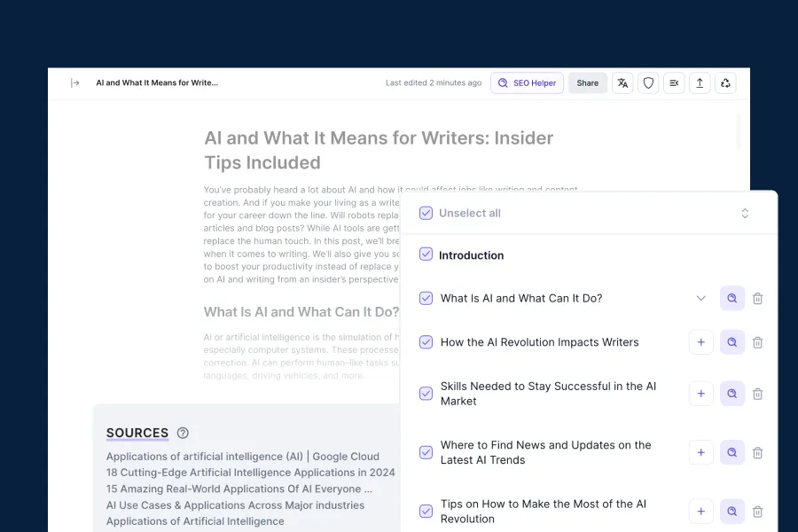Search sources for What Is AI section
This screenshot has height=532, width=798.
[731, 298]
